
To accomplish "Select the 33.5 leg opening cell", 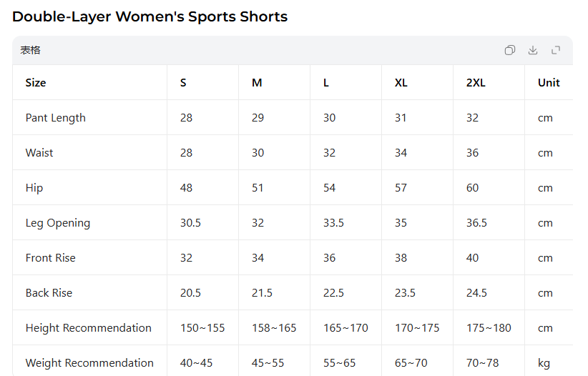I will coord(333,223).
